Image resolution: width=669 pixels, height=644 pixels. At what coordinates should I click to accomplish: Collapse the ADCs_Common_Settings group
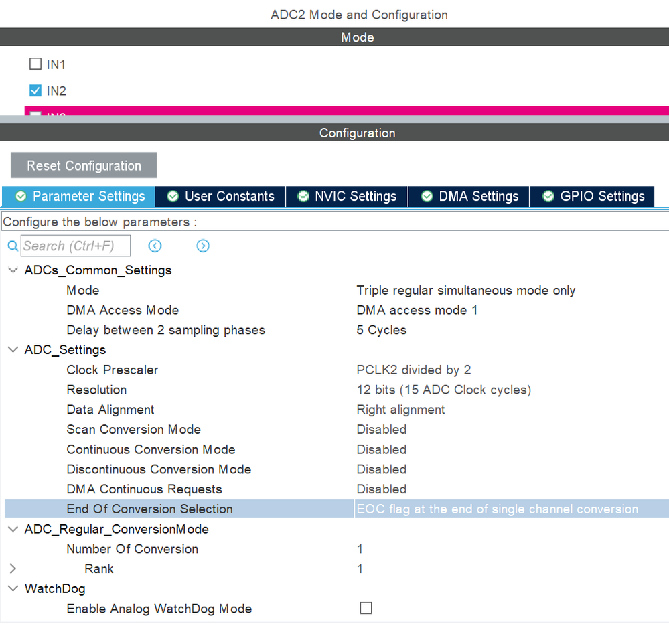(x=13, y=270)
